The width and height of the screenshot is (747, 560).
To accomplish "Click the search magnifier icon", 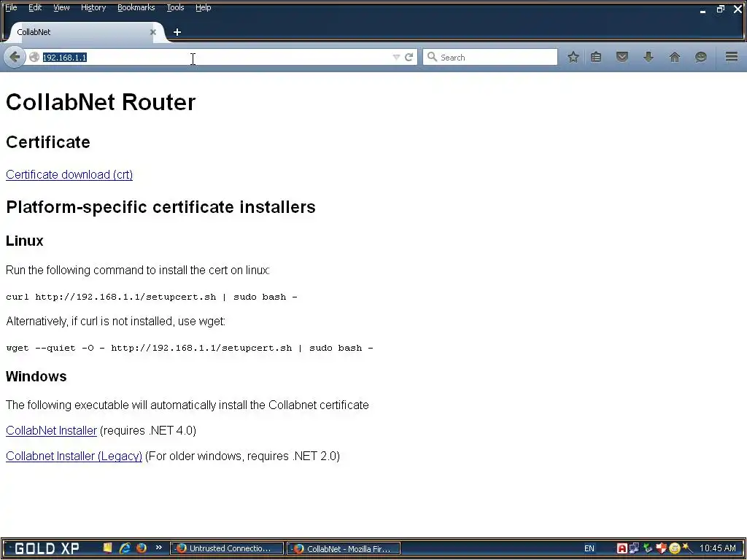I will click(432, 57).
